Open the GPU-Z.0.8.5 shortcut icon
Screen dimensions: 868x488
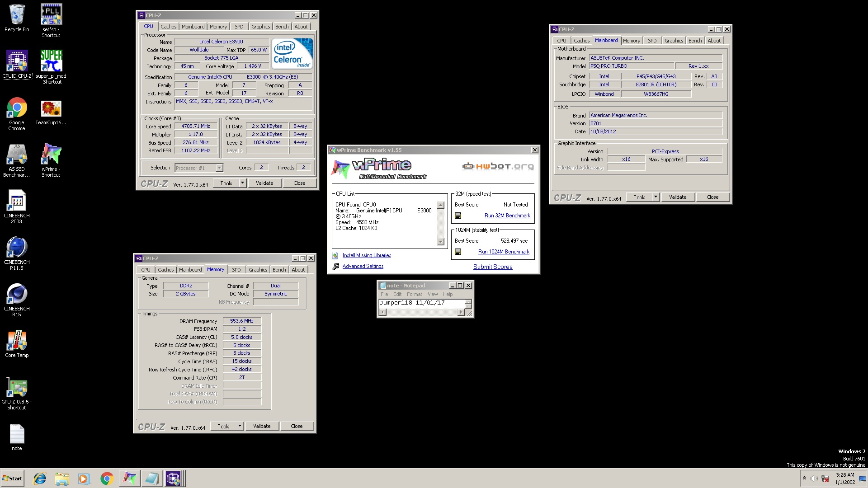(x=17, y=393)
